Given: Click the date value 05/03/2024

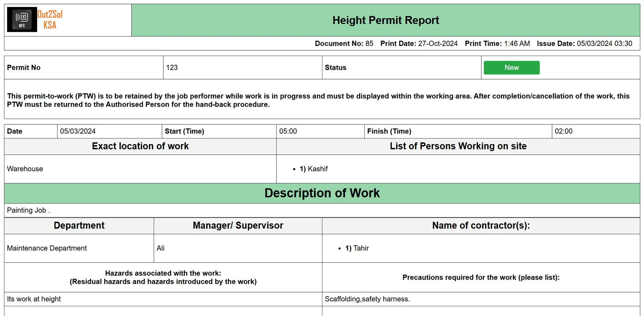Looking at the screenshot, I should (78, 131).
